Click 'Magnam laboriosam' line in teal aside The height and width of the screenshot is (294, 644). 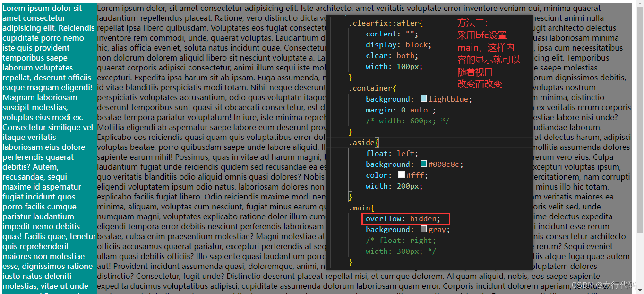[x=40, y=97]
